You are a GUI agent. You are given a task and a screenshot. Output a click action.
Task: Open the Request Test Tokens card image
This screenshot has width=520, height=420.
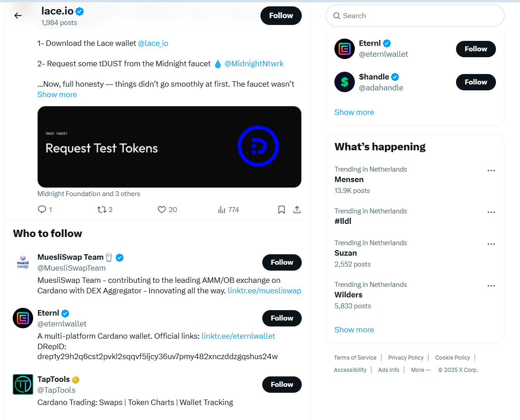169,147
